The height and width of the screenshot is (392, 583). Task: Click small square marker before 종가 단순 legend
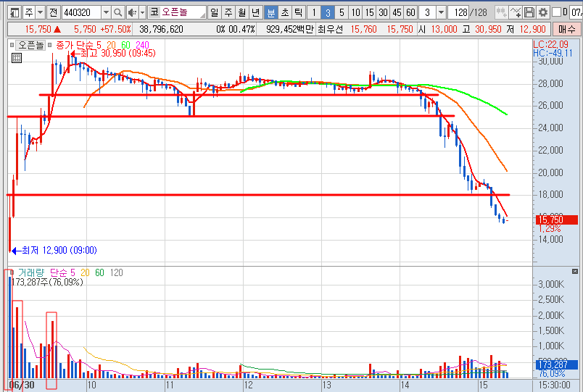tap(49, 45)
